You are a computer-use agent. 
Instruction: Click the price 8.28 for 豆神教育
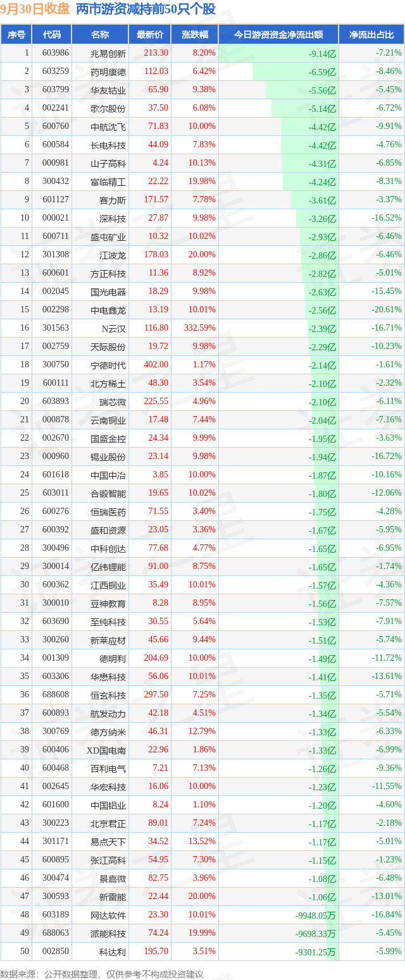coord(161,604)
